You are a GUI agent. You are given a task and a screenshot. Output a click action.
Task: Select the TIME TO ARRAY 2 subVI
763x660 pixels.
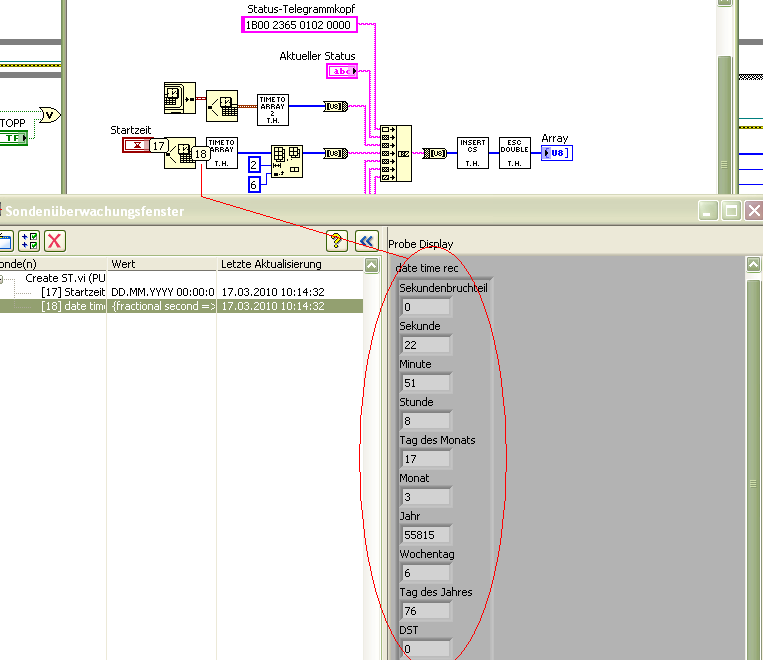coord(272,110)
